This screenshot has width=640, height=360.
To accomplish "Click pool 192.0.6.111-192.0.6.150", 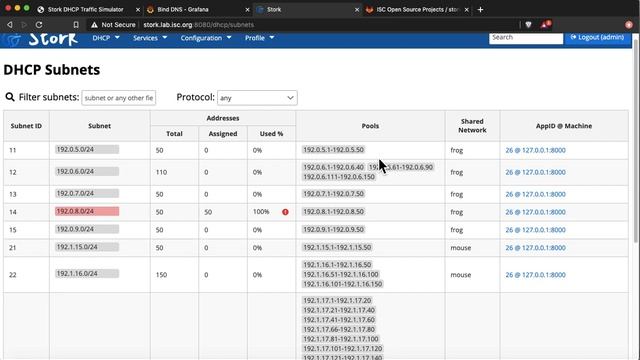I will (x=339, y=177).
